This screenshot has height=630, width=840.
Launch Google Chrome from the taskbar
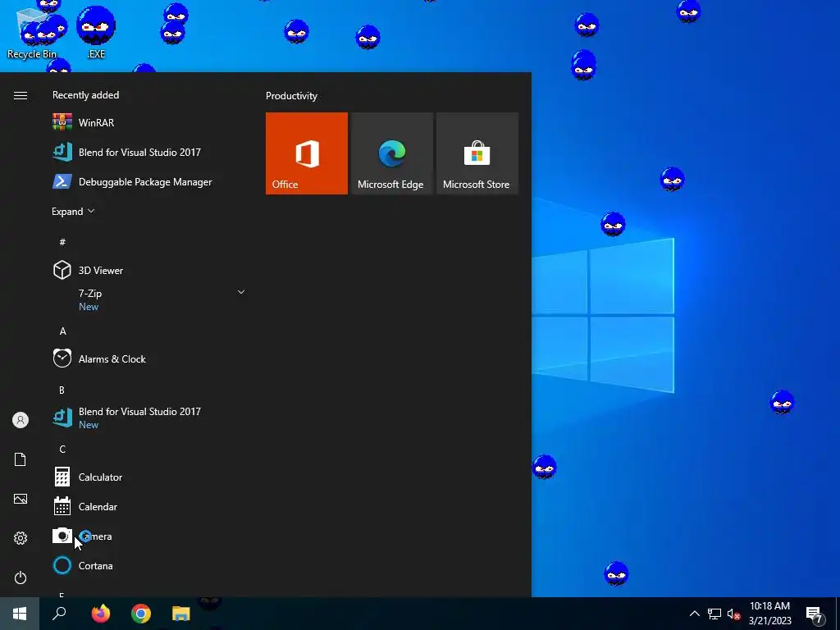[x=141, y=614]
